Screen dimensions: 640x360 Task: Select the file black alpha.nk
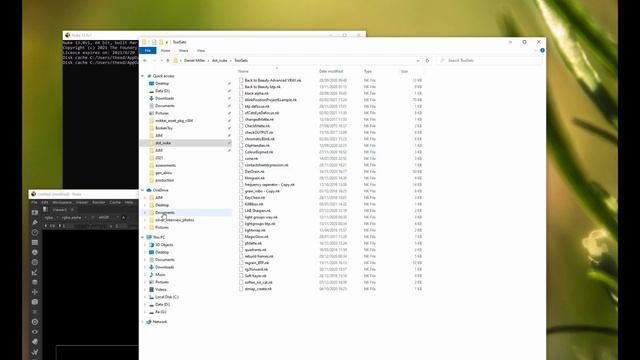tap(256, 93)
